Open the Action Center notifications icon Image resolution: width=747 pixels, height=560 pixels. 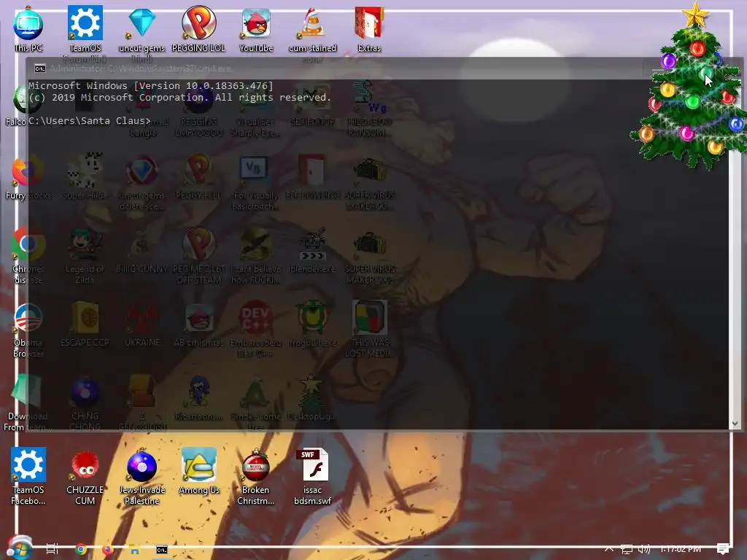723,549
